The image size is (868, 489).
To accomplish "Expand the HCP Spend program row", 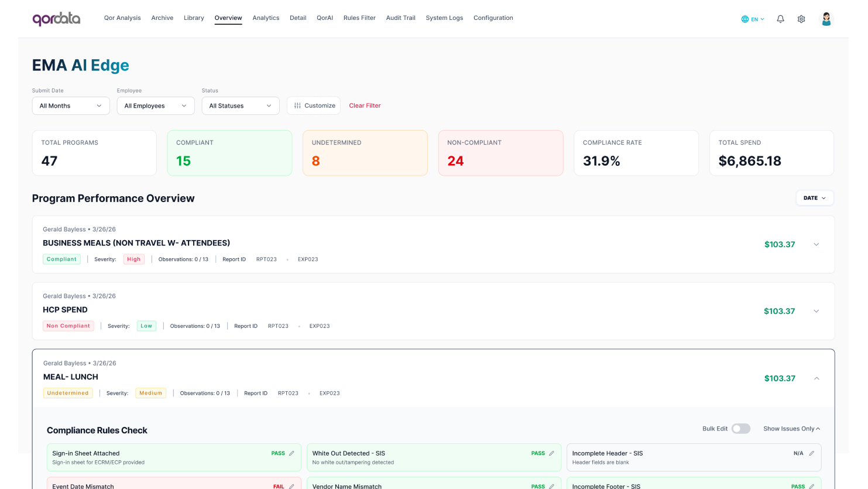I will [816, 311].
